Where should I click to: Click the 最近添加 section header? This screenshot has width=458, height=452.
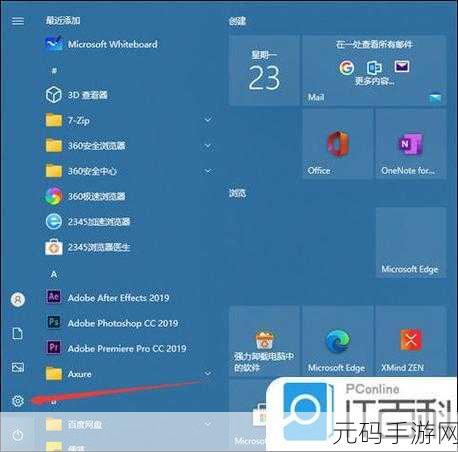[x=63, y=21]
